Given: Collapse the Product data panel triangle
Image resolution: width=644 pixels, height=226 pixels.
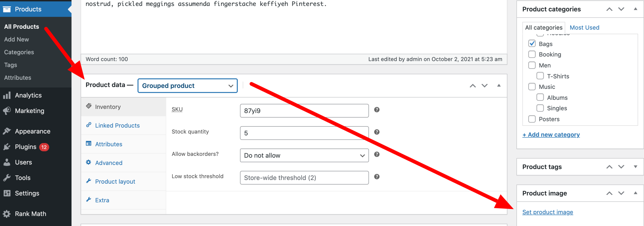Looking at the screenshot, I should click(x=499, y=86).
